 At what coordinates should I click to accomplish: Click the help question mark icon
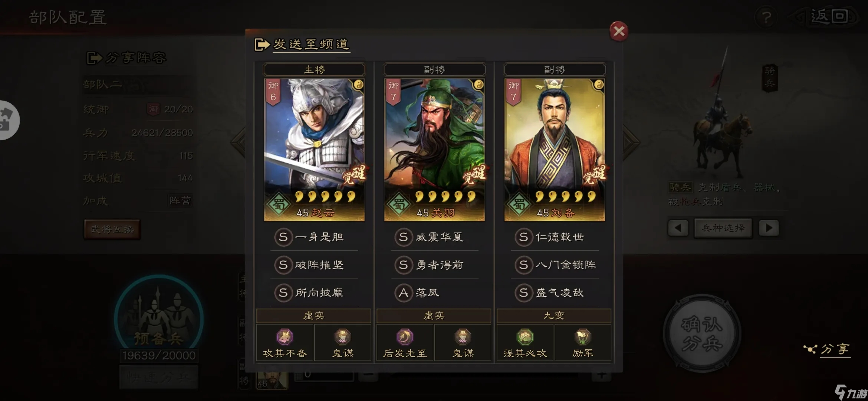click(766, 17)
